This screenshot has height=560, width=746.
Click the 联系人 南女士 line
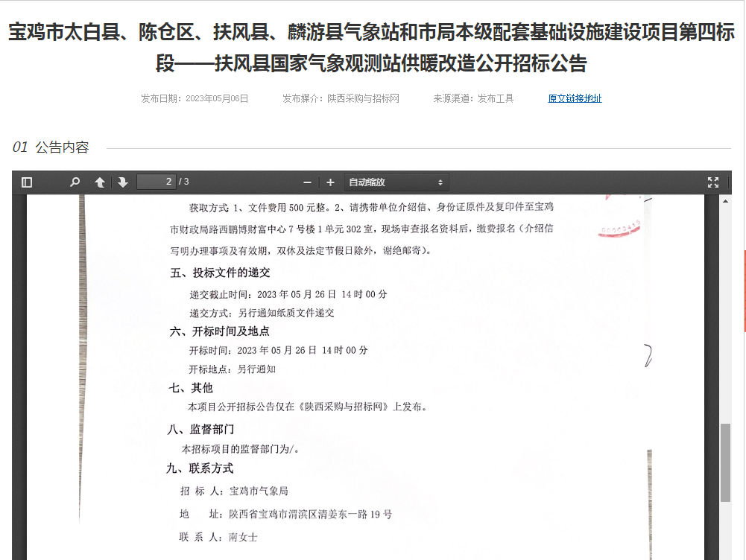point(218,537)
